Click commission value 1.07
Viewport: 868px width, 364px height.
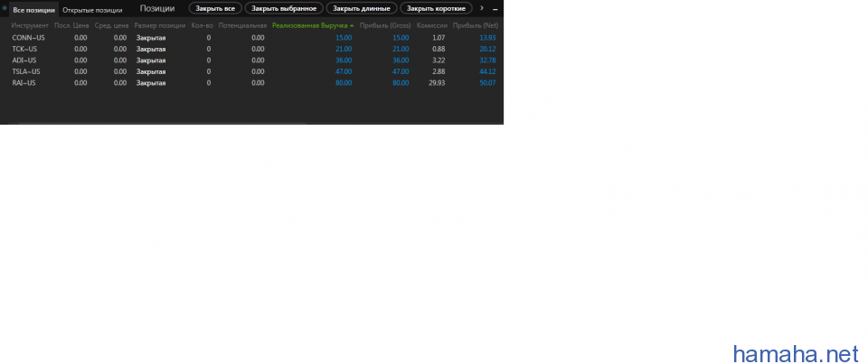439,38
